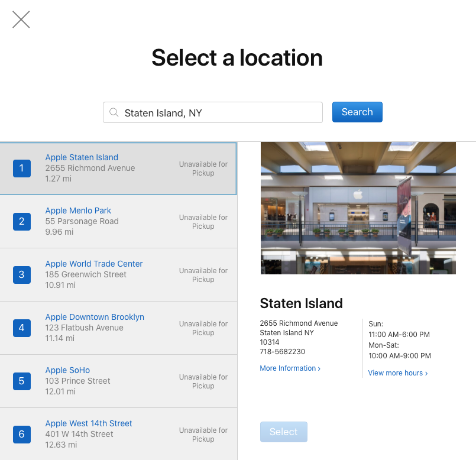Click the number 1 store badge

(x=22, y=169)
